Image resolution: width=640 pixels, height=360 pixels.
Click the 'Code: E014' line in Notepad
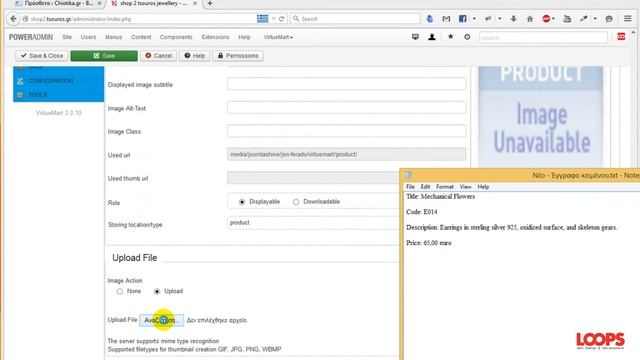coord(422,212)
